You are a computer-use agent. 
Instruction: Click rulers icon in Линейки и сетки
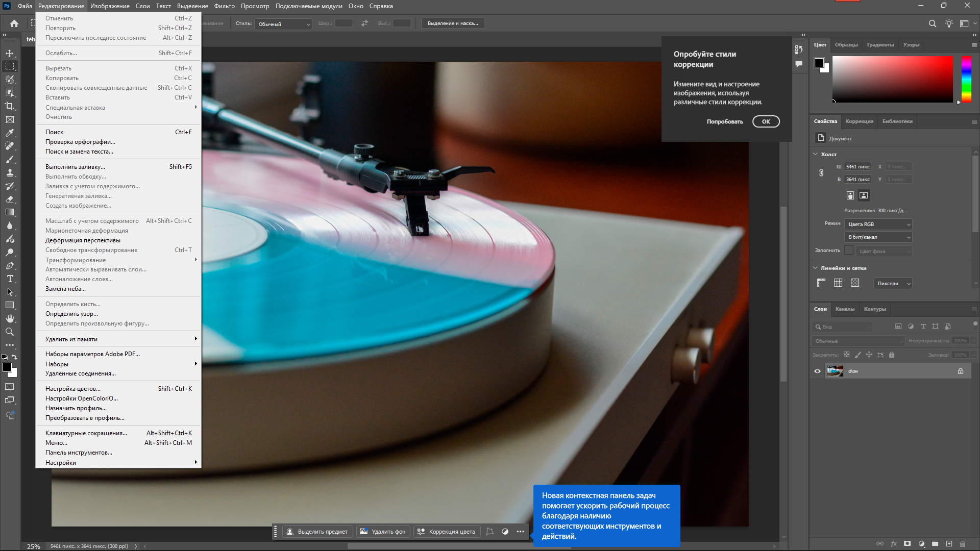[821, 283]
